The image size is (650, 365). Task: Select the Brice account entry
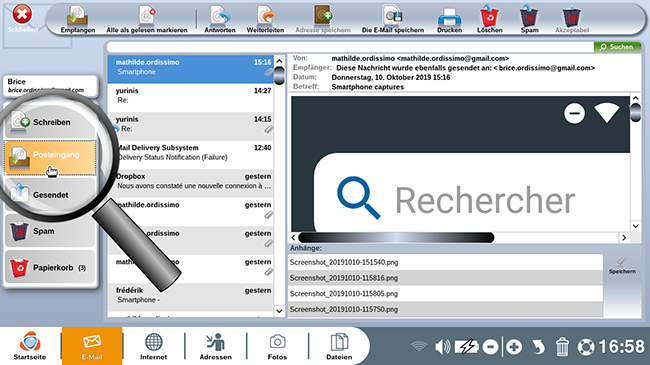click(50, 85)
